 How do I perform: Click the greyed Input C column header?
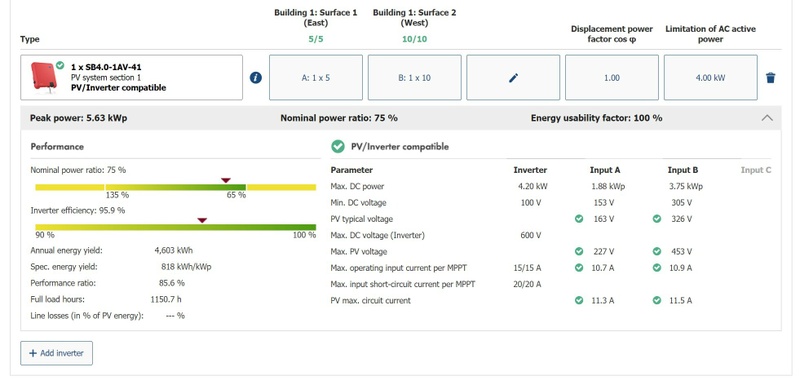pos(756,170)
